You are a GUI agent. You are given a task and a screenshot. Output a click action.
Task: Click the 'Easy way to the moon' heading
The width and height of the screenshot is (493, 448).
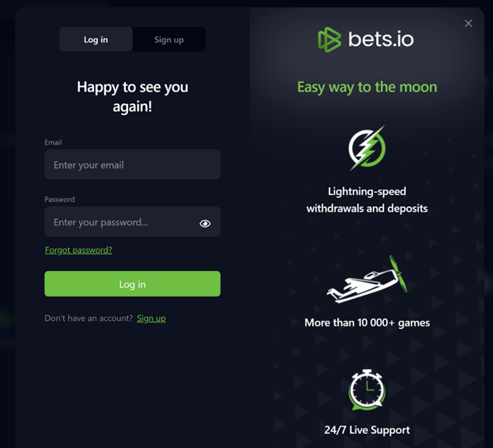(x=367, y=87)
